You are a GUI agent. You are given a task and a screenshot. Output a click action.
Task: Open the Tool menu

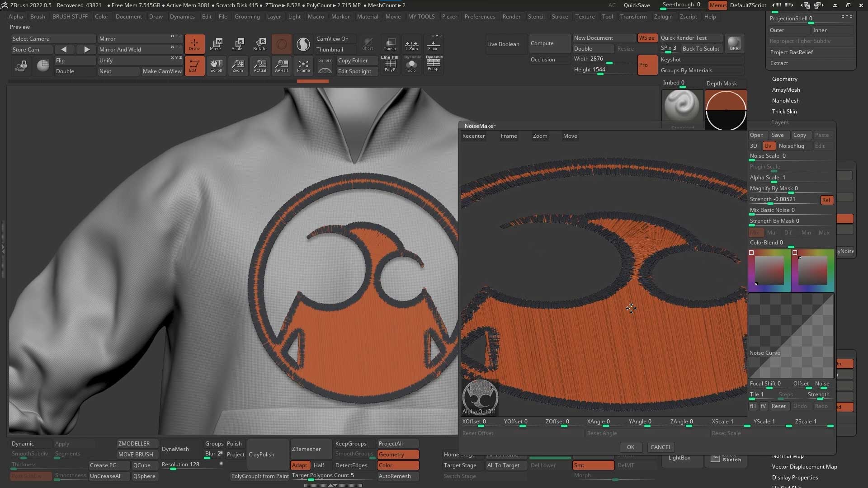(x=608, y=17)
